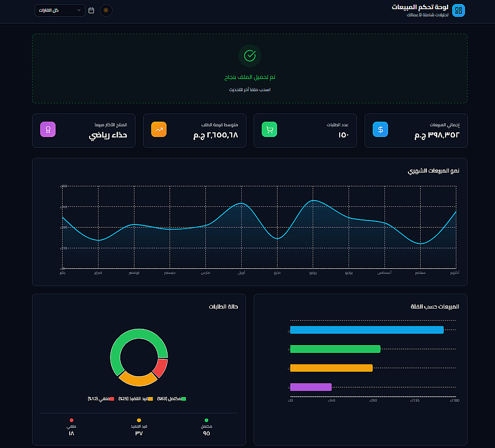Toggle the قيد التنفيذ (25%) legend orange swatch
The height and width of the screenshot is (448, 495).
coord(151,399)
